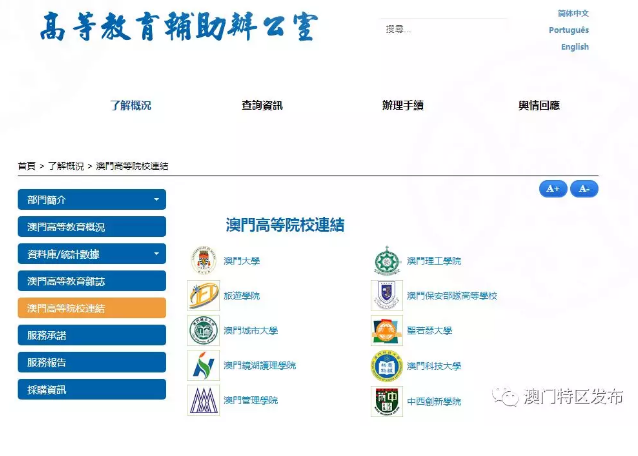Open the 辦理手續 top navigation tab
This screenshot has height=456, width=638.
[x=403, y=105]
